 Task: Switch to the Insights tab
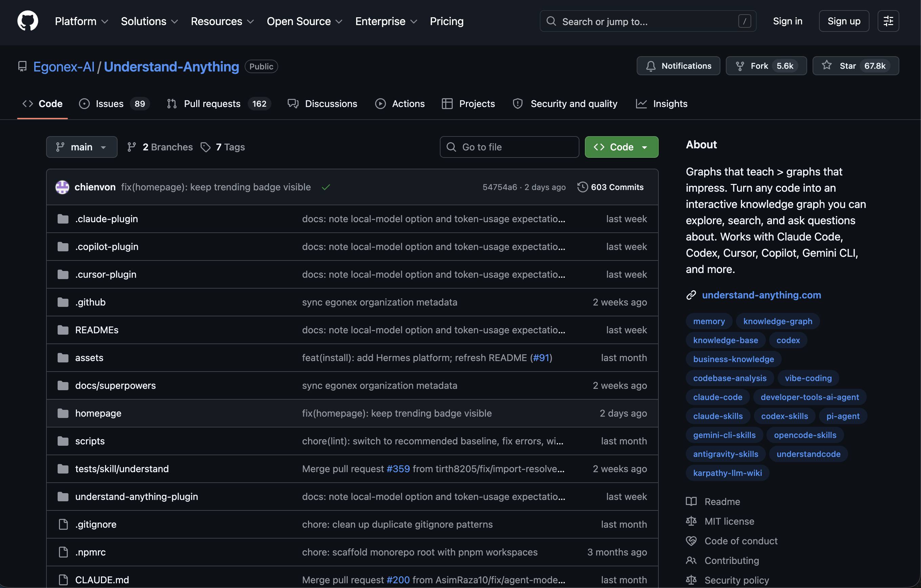[661, 104]
